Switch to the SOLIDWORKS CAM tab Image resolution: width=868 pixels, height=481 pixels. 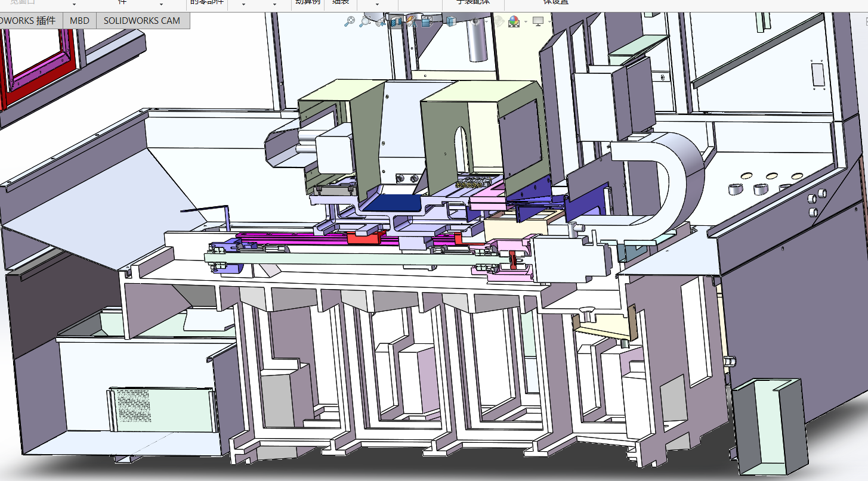(x=142, y=20)
